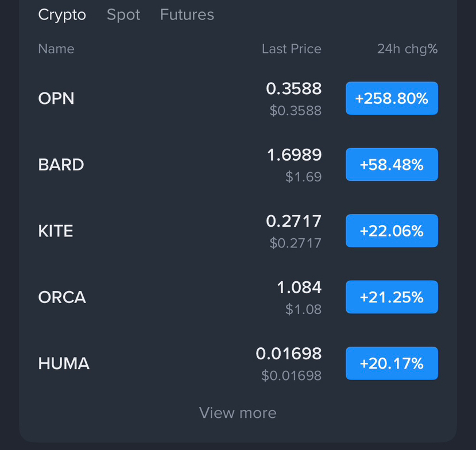Click the HUMA last price 0.01698
Image resolution: width=476 pixels, height=450 pixels.
tap(288, 354)
